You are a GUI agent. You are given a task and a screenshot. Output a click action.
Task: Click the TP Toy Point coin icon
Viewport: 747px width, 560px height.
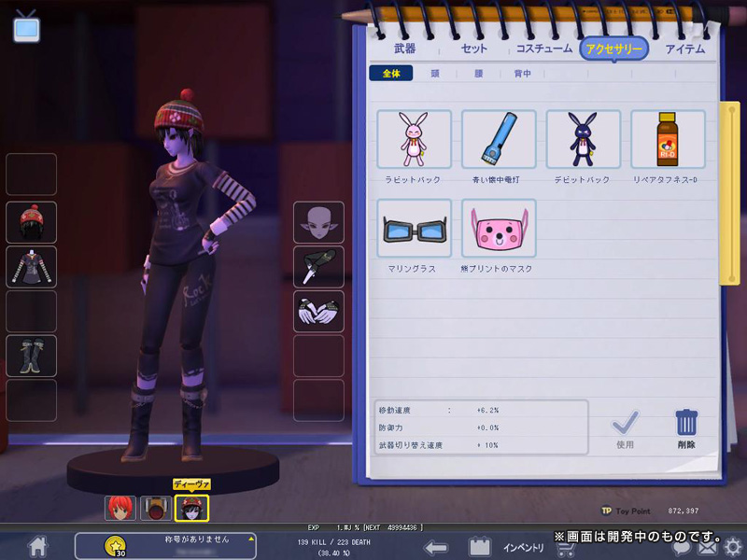[x=606, y=511]
